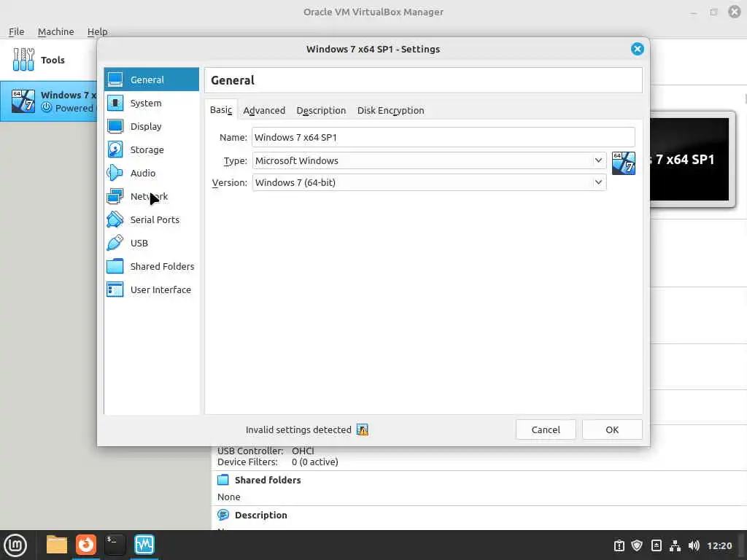This screenshot has height=560, width=747.
Task: Click Description section icon in Manager
Action: coord(223,515)
